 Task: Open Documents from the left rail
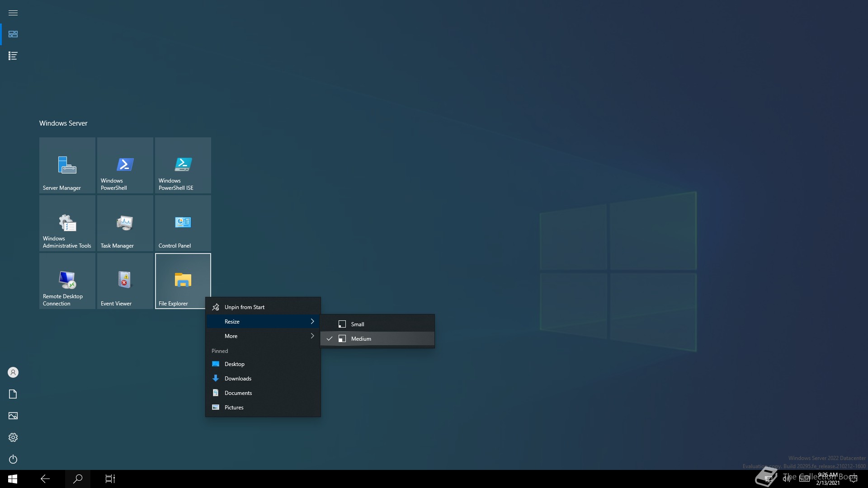pos(13,394)
